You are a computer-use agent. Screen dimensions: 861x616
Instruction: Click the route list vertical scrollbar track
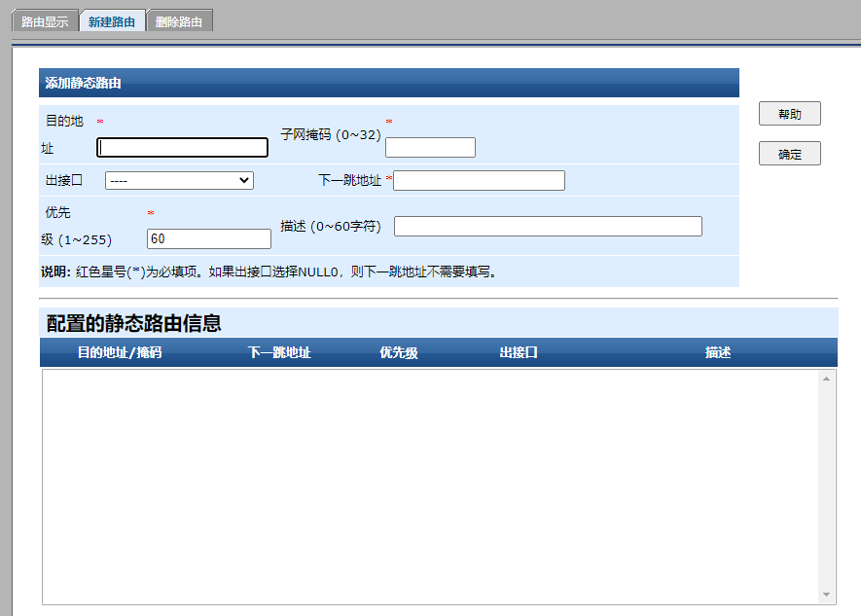coord(827,487)
